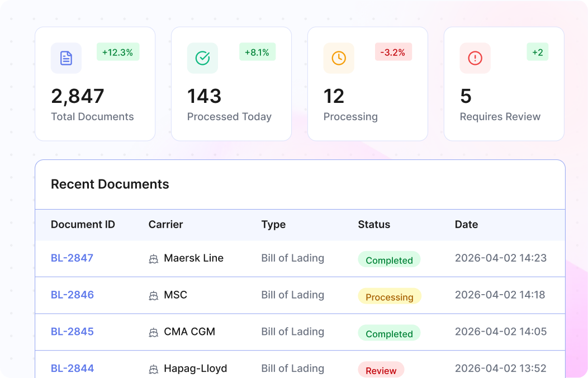Click the date 2026-04-02 14:23

501,258
